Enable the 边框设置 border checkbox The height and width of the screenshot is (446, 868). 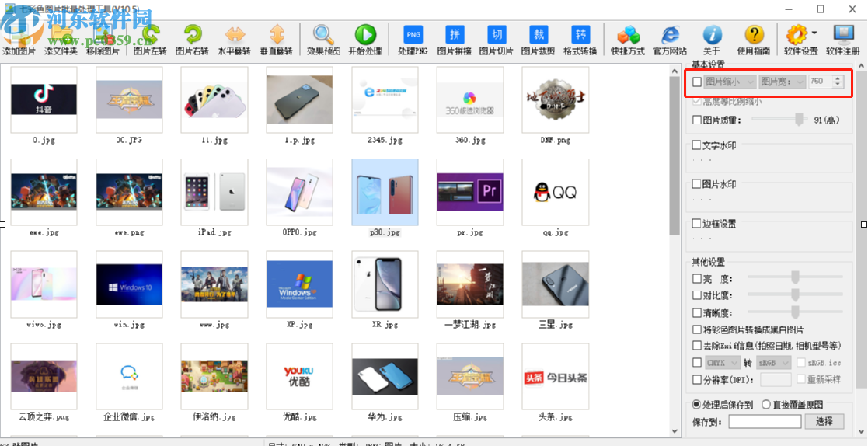point(697,224)
